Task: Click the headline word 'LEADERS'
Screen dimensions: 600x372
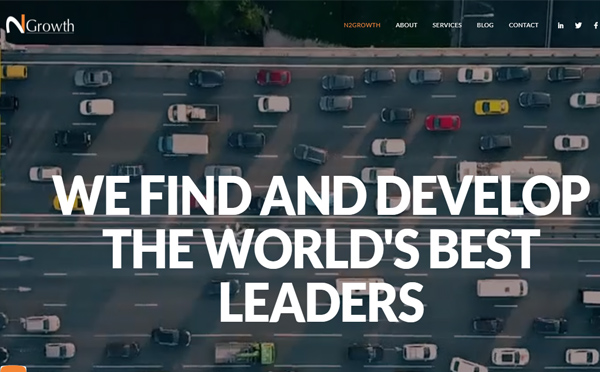Action: pyautogui.click(x=321, y=302)
